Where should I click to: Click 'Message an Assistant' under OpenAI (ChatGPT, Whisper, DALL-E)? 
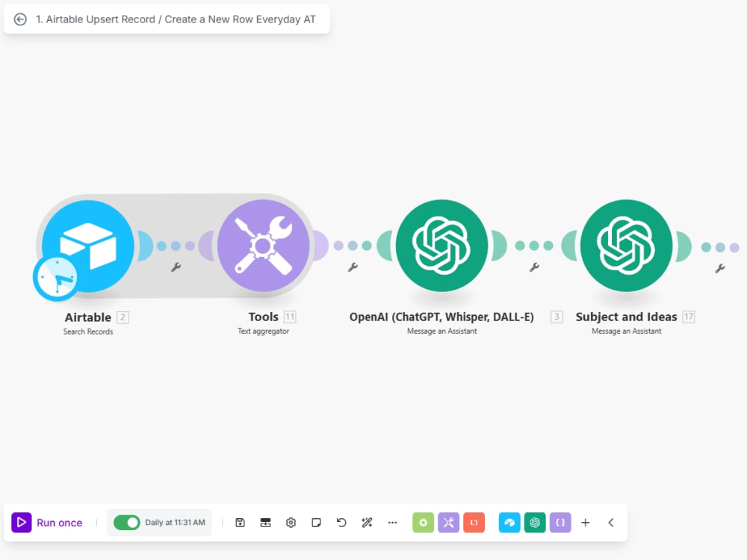coord(441,331)
